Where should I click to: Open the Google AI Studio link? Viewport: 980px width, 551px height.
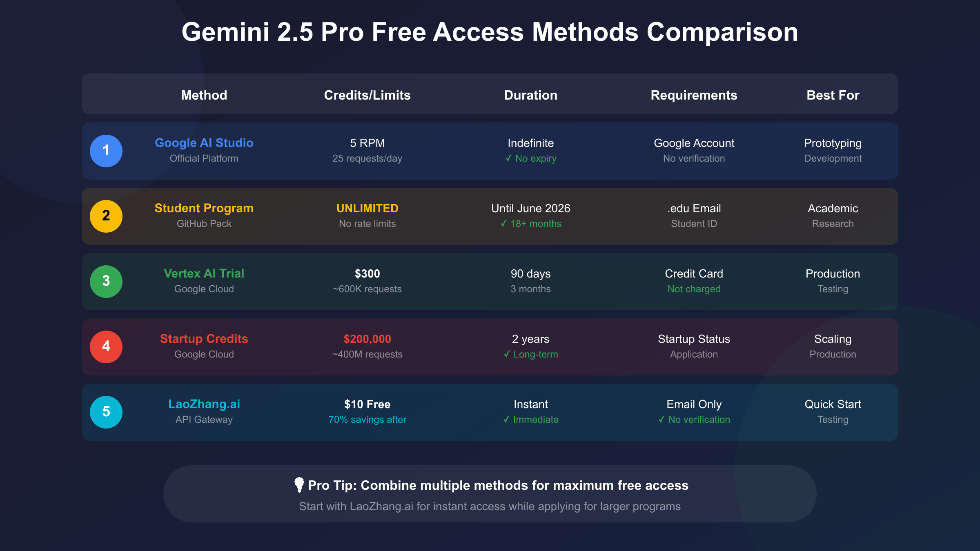click(x=204, y=143)
